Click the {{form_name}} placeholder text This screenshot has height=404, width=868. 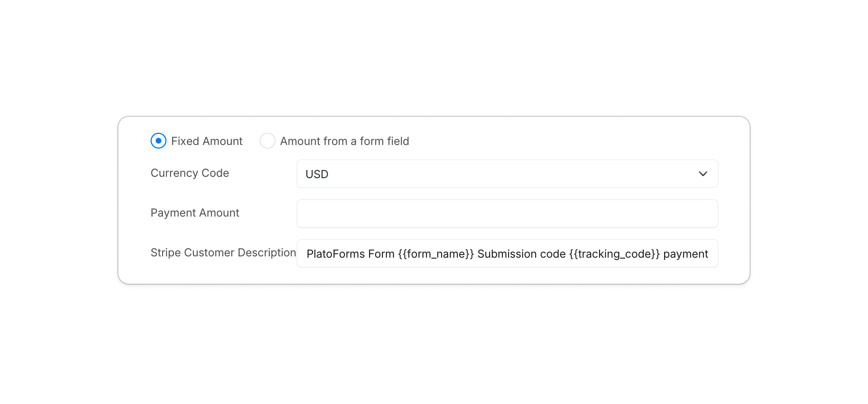click(x=436, y=254)
